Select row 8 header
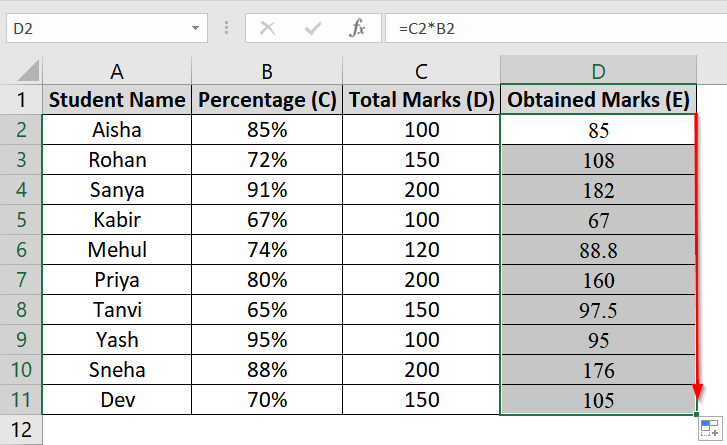The height and width of the screenshot is (445, 727). coord(21,309)
